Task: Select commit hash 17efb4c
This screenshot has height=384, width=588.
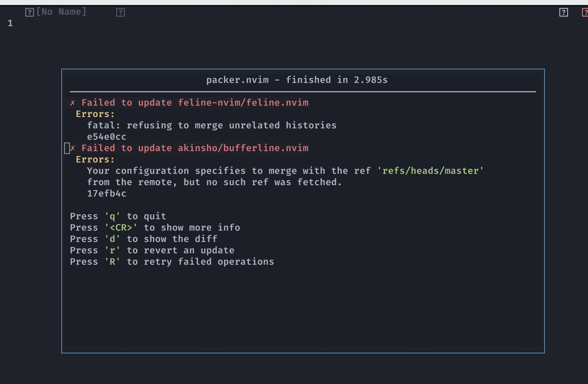Action: coord(107,193)
